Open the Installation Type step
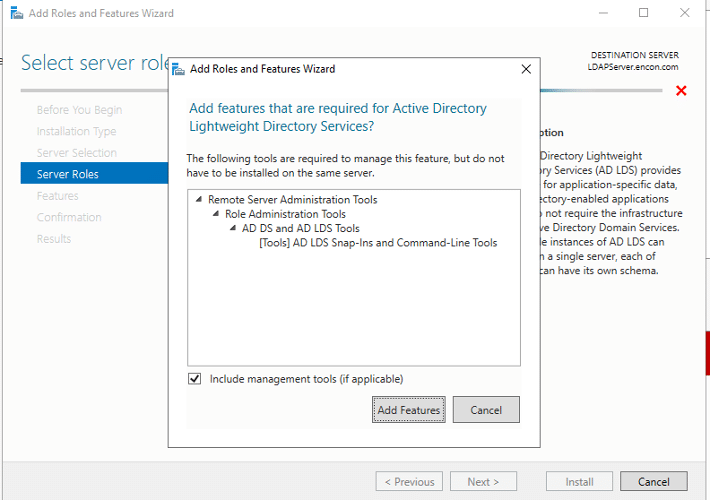710x500 pixels. click(76, 131)
